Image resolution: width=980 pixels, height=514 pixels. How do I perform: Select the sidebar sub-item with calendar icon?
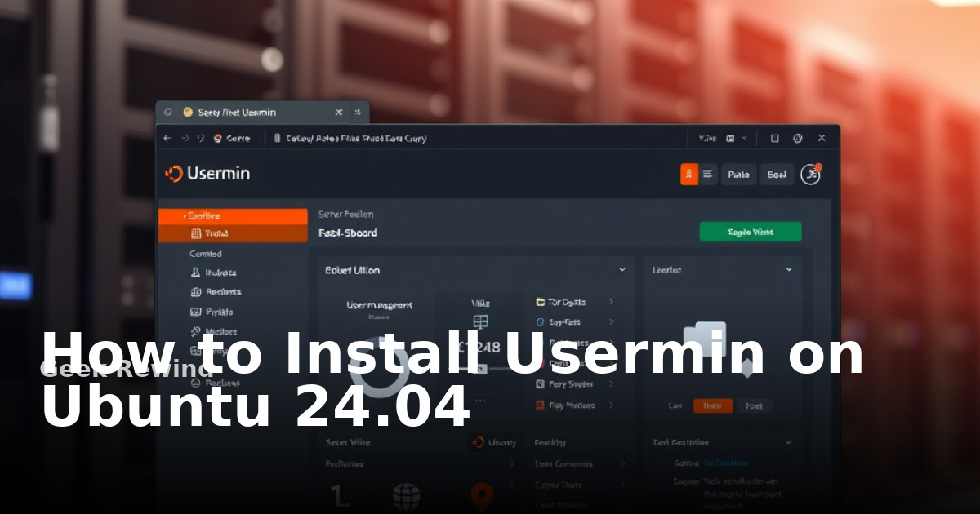(x=233, y=233)
